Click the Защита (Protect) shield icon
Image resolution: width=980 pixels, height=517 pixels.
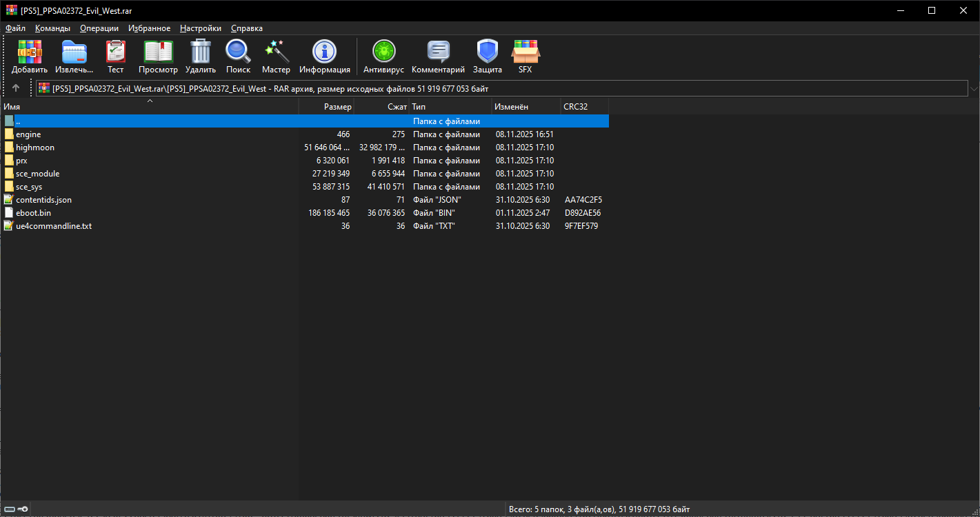[x=487, y=57]
